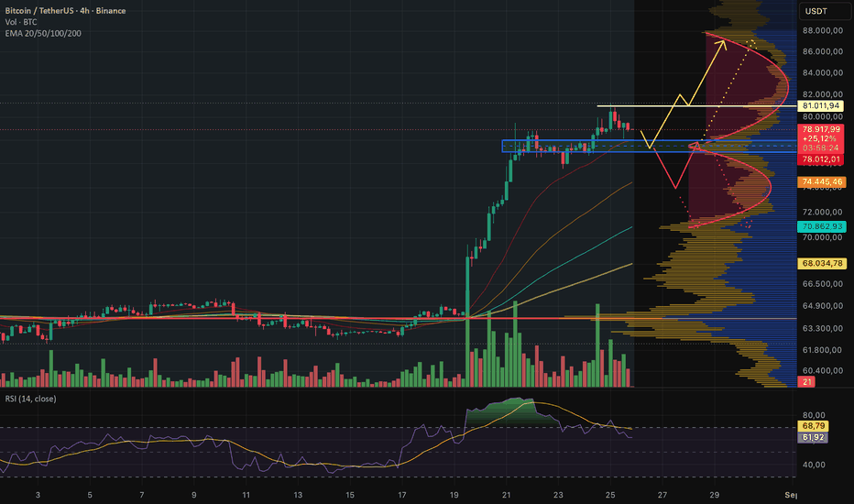Click the orange 74.445,46 EMA price tag
The height and width of the screenshot is (504, 854).
point(822,182)
